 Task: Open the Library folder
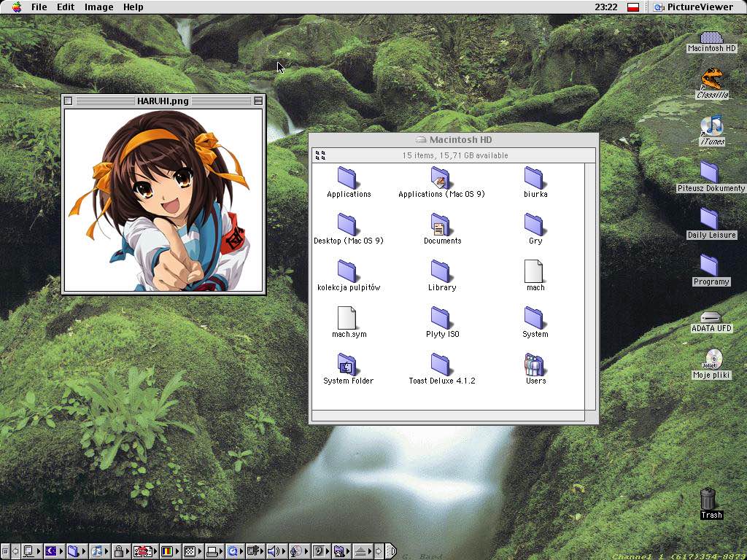pos(441,275)
